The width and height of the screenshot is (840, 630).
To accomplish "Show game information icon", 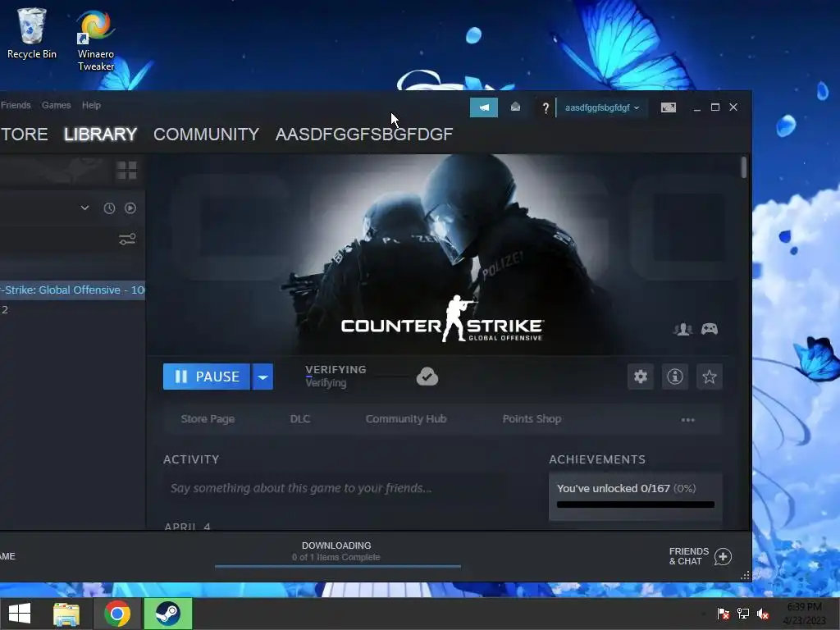I will [x=674, y=377].
